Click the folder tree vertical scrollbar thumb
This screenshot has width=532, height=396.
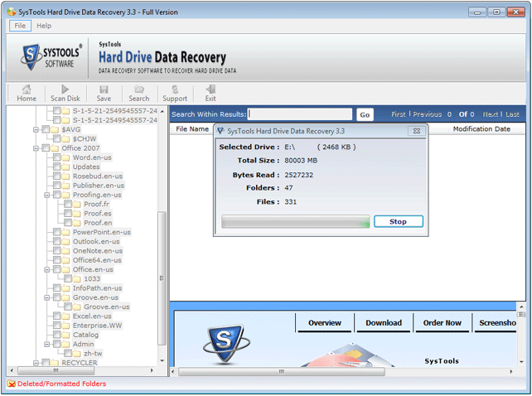point(162,278)
